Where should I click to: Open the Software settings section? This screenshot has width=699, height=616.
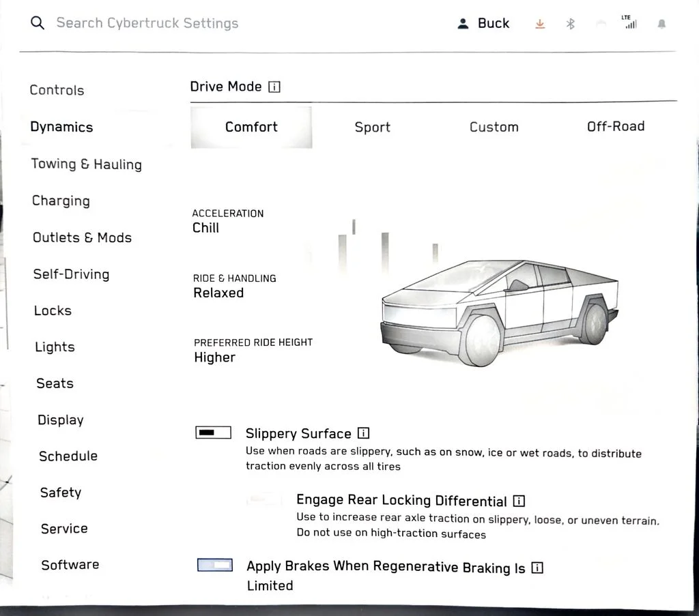point(70,565)
